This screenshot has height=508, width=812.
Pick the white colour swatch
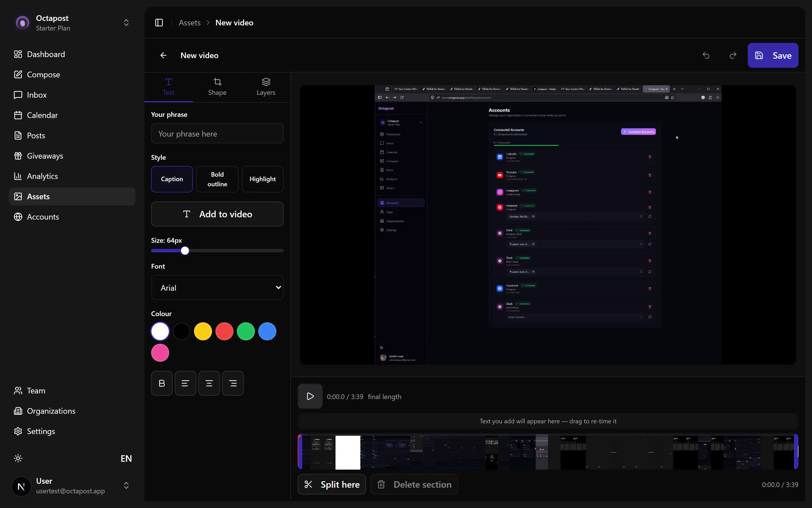160,331
